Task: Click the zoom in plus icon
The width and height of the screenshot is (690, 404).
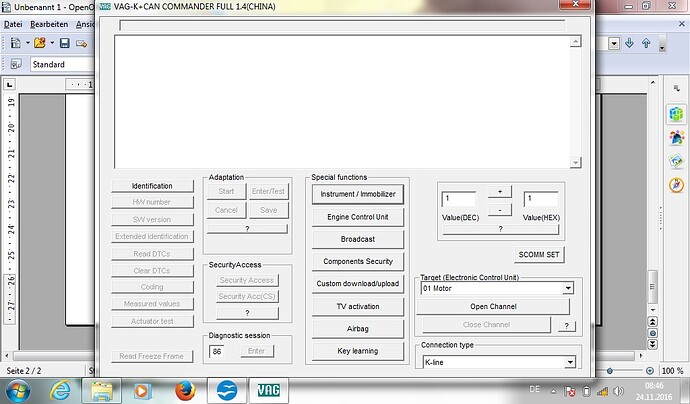Action: point(650,371)
